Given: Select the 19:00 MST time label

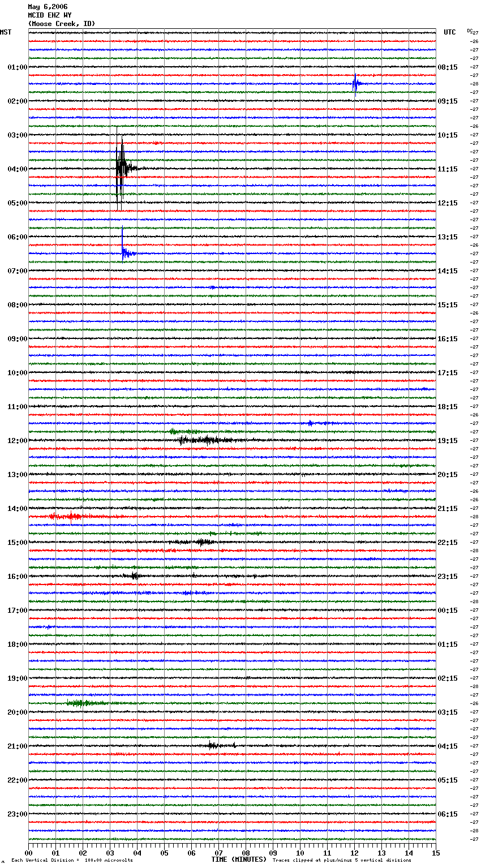Looking at the screenshot, I should click(x=18, y=678).
